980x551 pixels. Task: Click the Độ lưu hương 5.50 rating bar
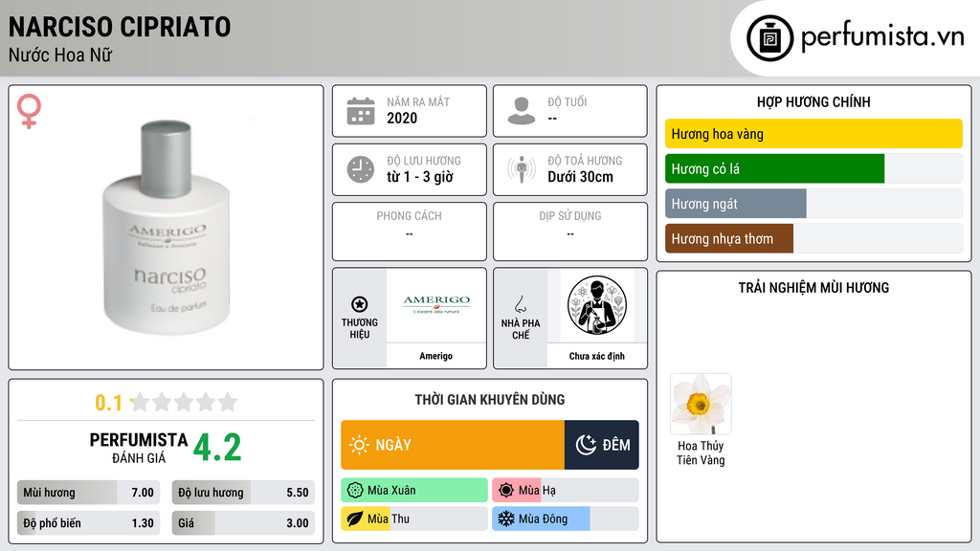tap(243, 493)
